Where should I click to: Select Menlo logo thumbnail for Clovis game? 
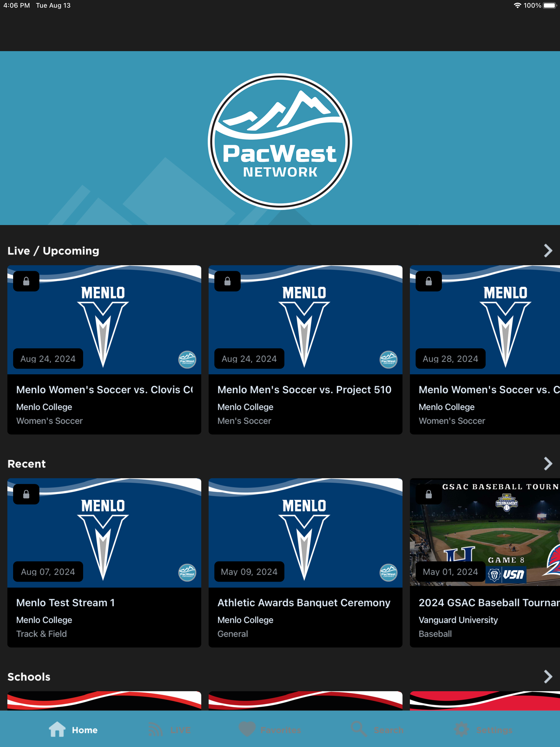(x=104, y=320)
